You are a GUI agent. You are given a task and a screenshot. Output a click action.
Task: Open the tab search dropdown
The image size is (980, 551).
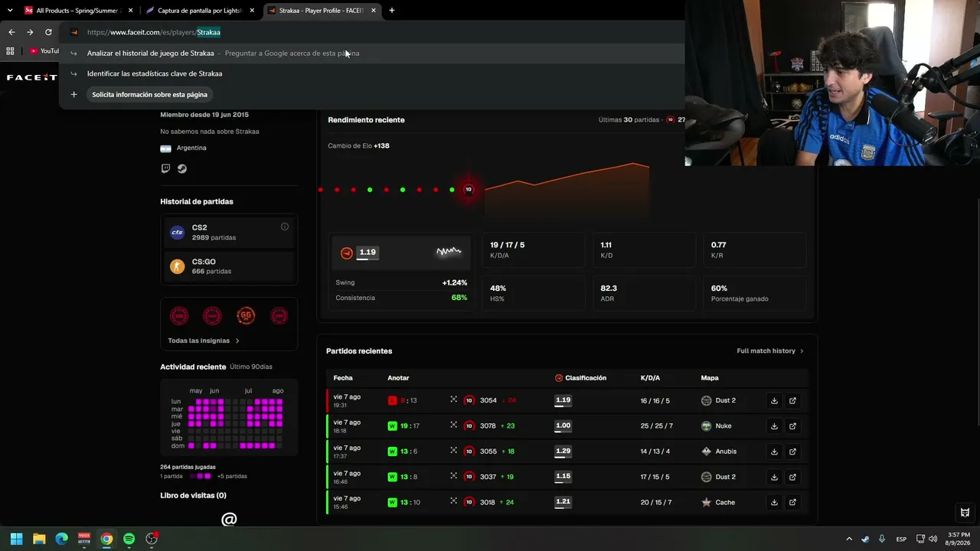[9, 11]
